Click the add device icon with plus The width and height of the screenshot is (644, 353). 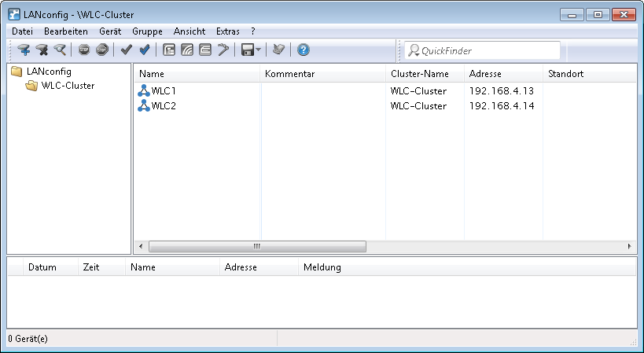click(x=24, y=50)
